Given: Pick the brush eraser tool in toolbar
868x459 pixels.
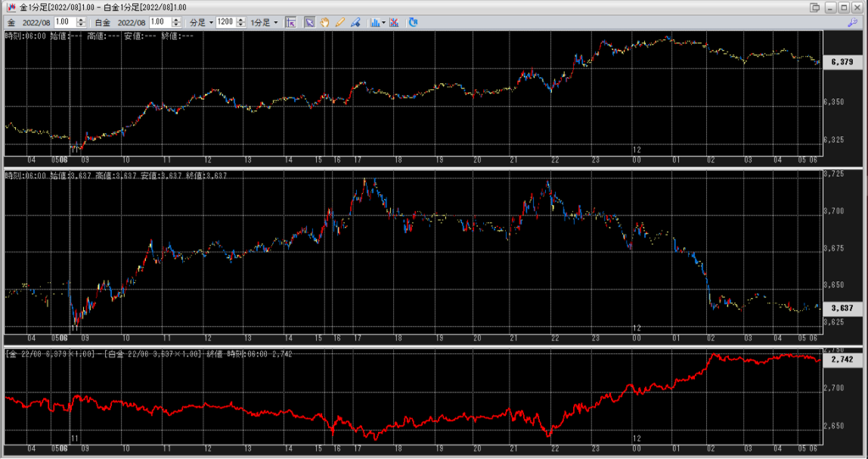Looking at the screenshot, I should point(355,22).
